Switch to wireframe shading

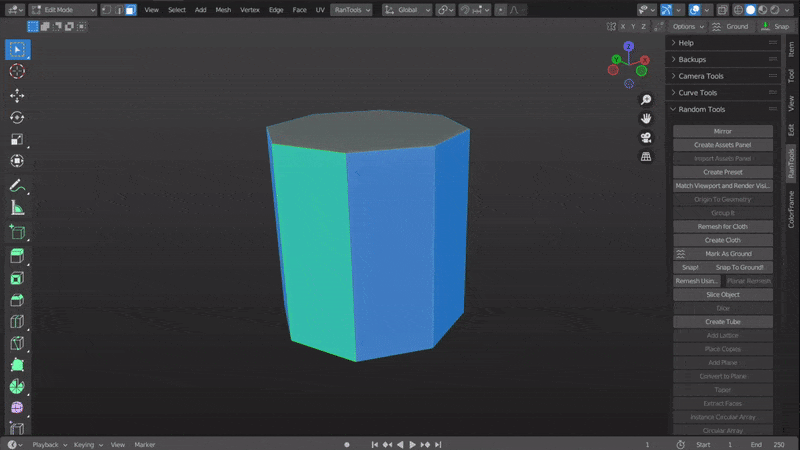(738, 10)
